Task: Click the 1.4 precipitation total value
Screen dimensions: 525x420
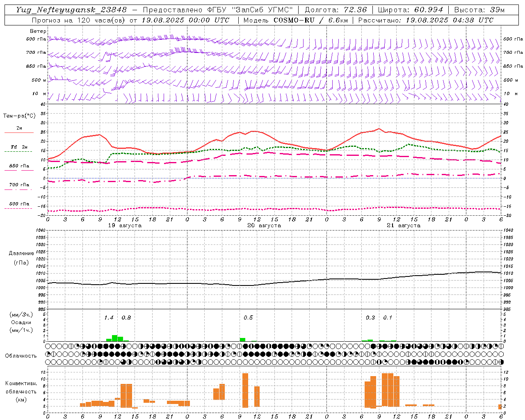Action: click(x=109, y=317)
